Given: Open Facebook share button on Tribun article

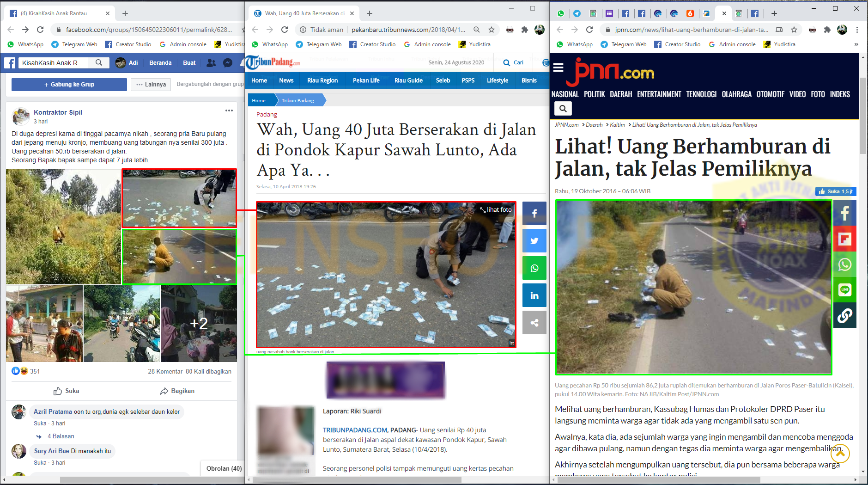Looking at the screenshot, I should 534,213.
